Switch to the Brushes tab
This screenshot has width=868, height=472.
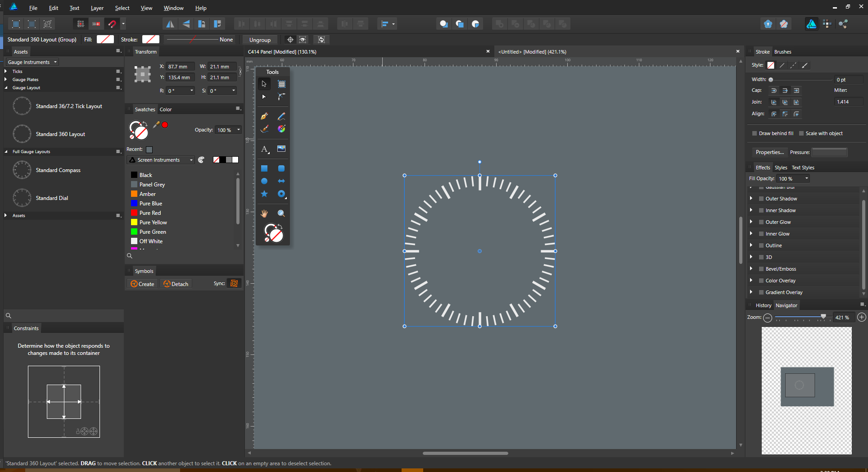(x=782, y=52)
